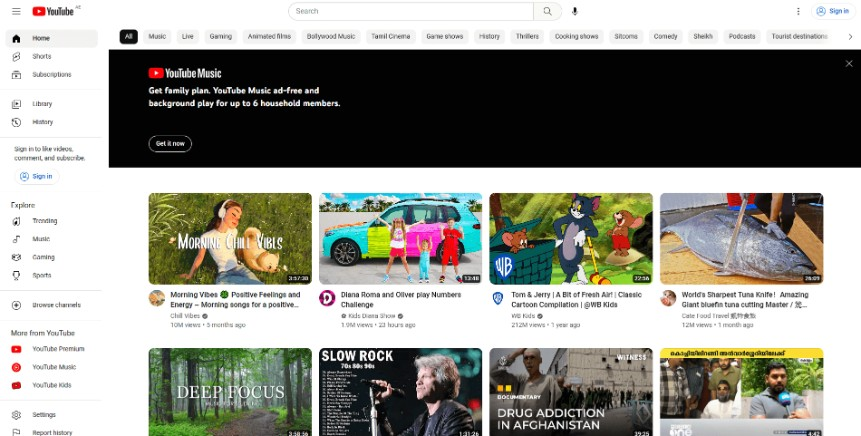Click the Chill Vibes channel avatar

click(157, 298)
